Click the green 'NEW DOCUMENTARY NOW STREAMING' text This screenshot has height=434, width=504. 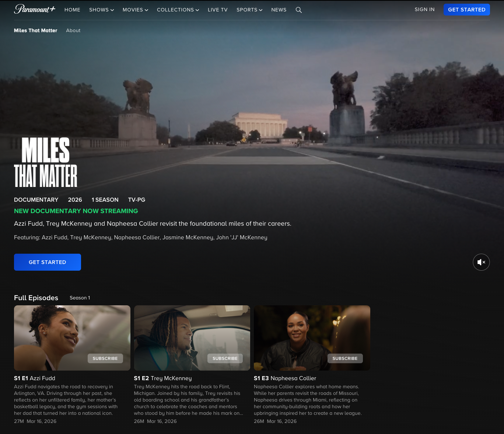(x=76, y=211)
